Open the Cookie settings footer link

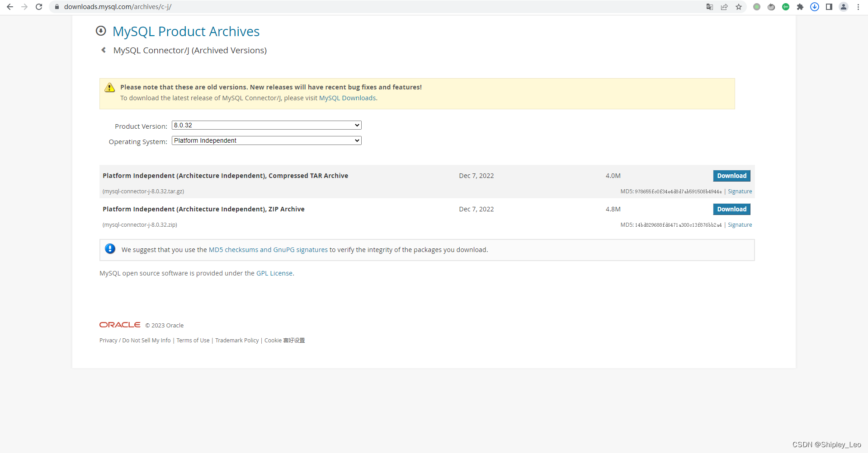click(285, 341)
